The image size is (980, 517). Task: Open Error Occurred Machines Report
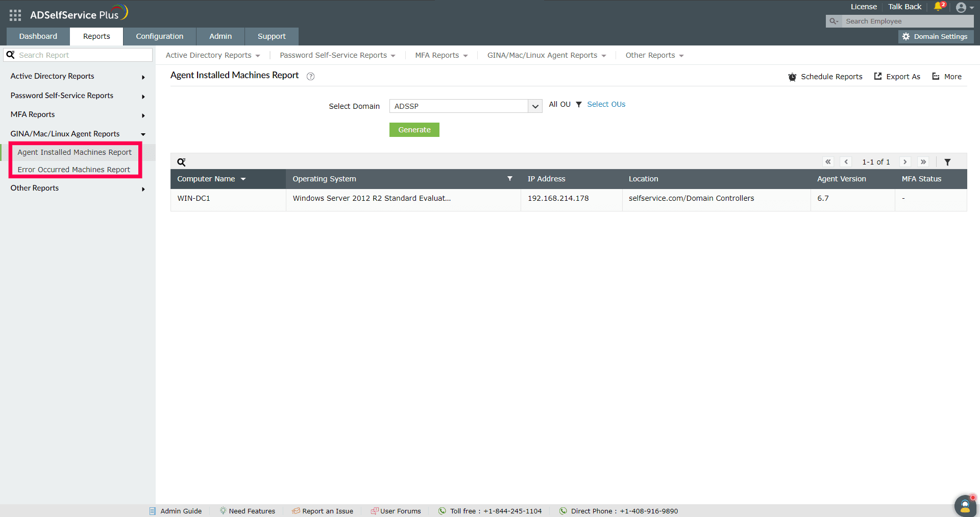(74, 170)
